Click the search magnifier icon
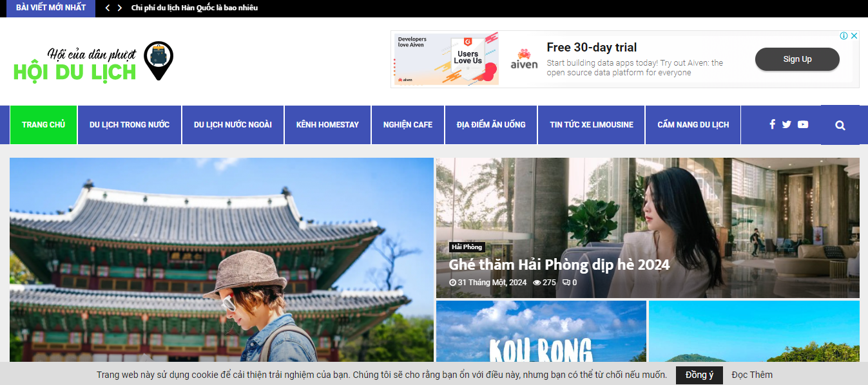 point(840,126)
